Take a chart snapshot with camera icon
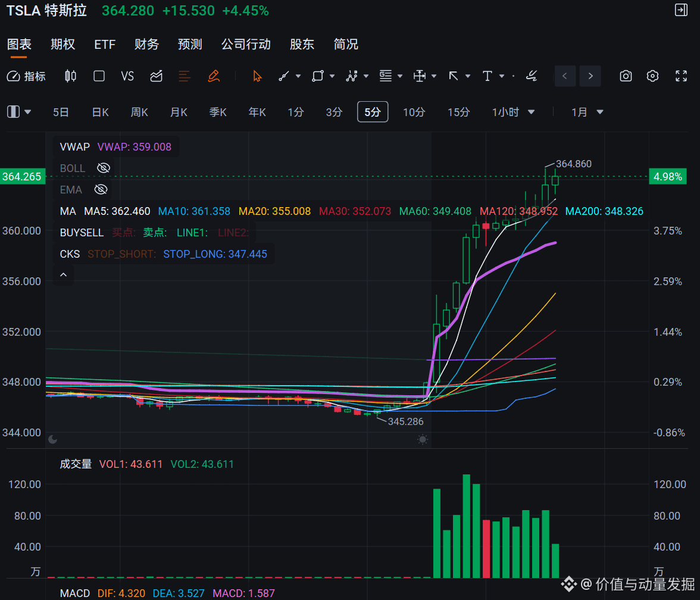Viewport: 700px width, 600px height. (x=626, y=76)
